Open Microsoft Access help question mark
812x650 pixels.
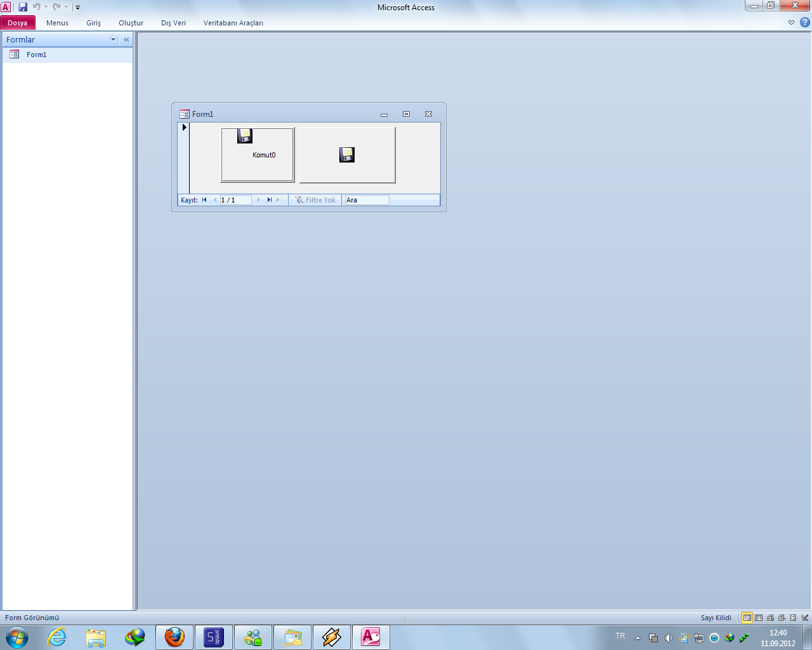(804, 22)
